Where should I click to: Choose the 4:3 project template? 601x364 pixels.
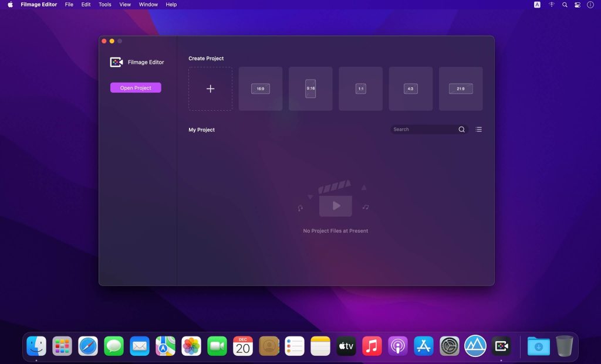coord(410,89)
